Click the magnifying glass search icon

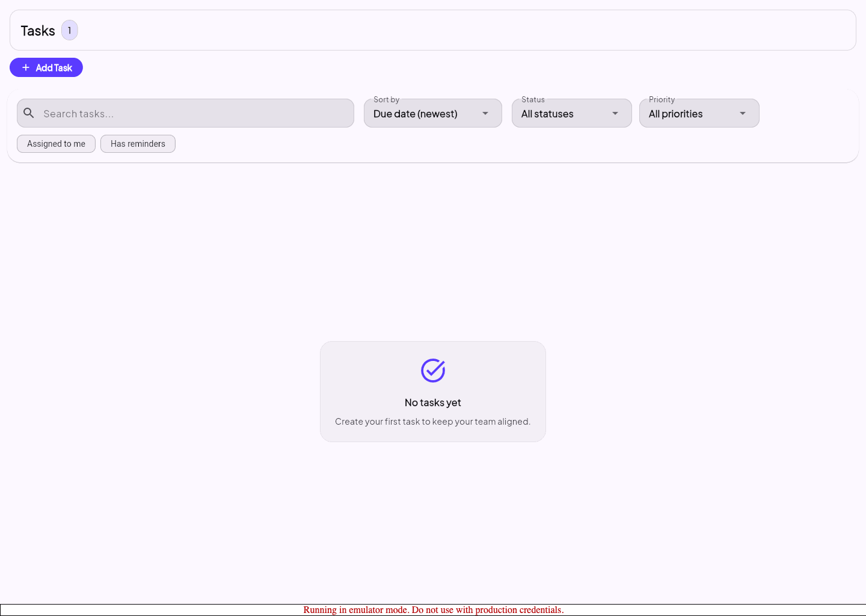pos(29,113)
